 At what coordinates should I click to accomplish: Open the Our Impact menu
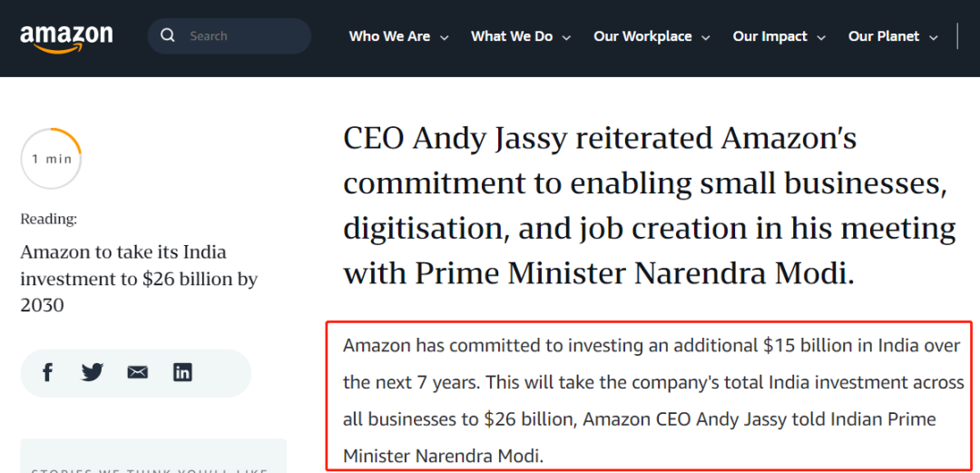769,36
